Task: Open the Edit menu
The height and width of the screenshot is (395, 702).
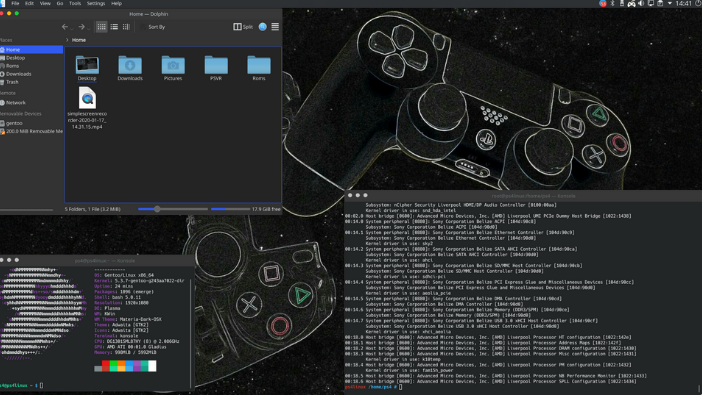Action: (x=29, y=3)
